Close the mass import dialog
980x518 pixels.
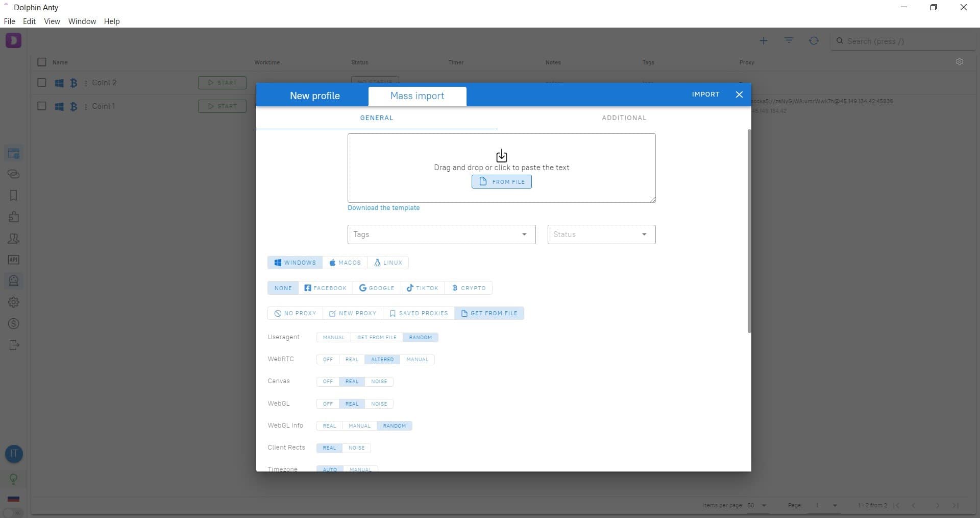click(739, 95)
